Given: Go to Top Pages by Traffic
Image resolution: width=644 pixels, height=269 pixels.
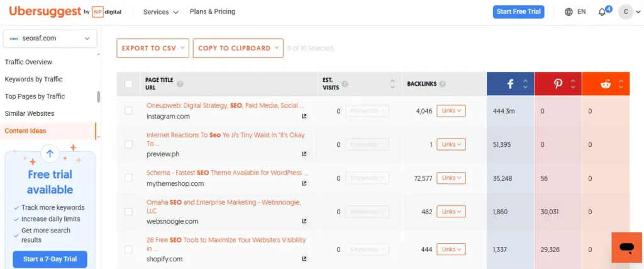Looking at the screenshot, I should [35, 96].
